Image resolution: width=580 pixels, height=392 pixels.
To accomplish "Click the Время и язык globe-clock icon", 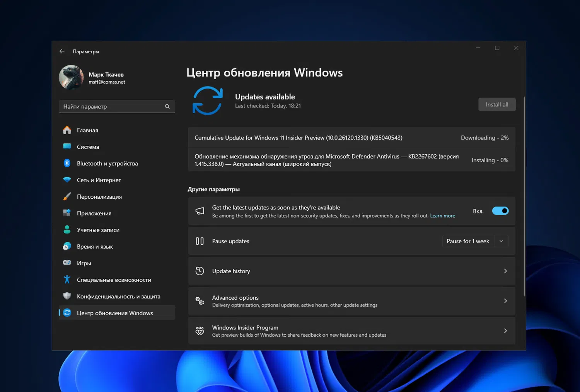I will pyautogui.click(x=67, y=246).
